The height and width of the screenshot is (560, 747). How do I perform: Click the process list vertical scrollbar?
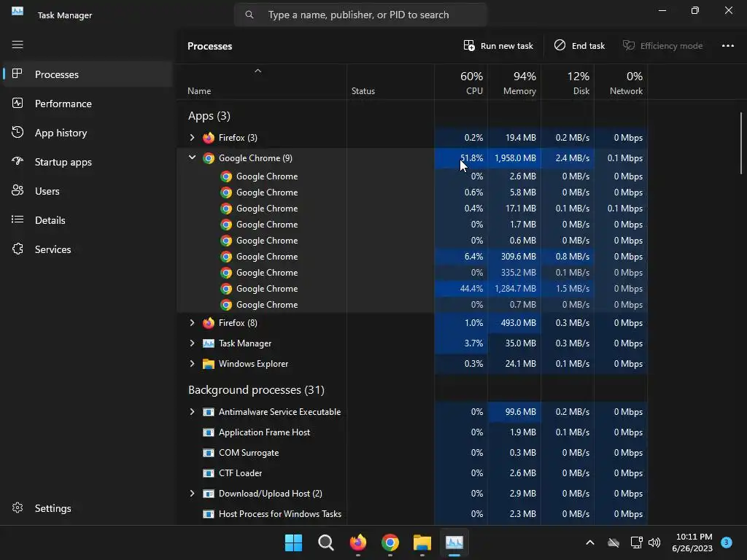[741, 143]
